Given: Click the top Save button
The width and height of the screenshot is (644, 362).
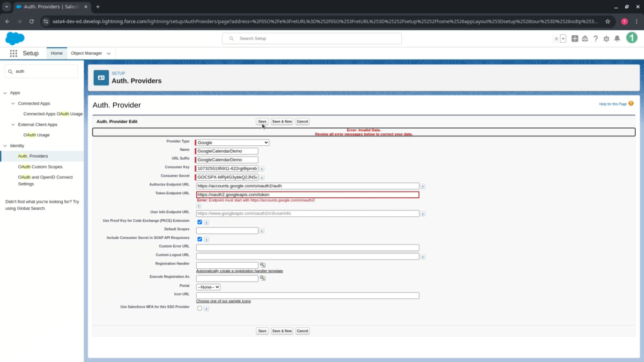Looking at the screenshot, I should (262, 121).
